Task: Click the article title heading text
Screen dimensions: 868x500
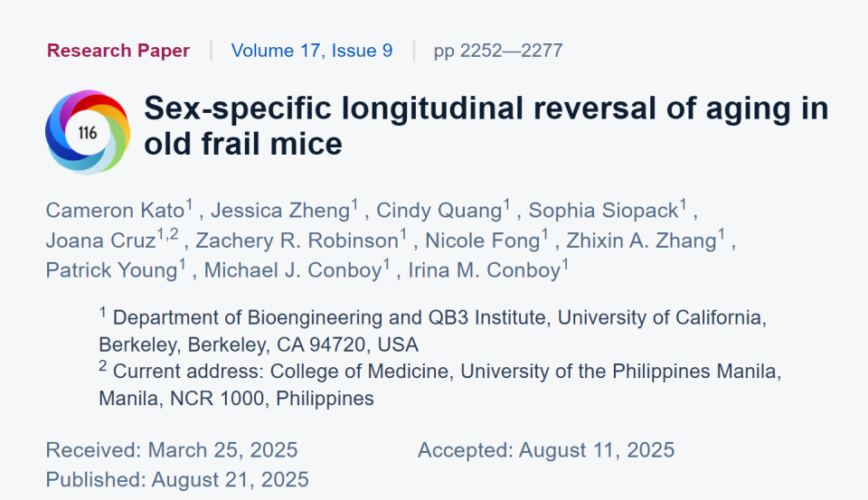Action: pyautogui.click(x=486, y=126)
